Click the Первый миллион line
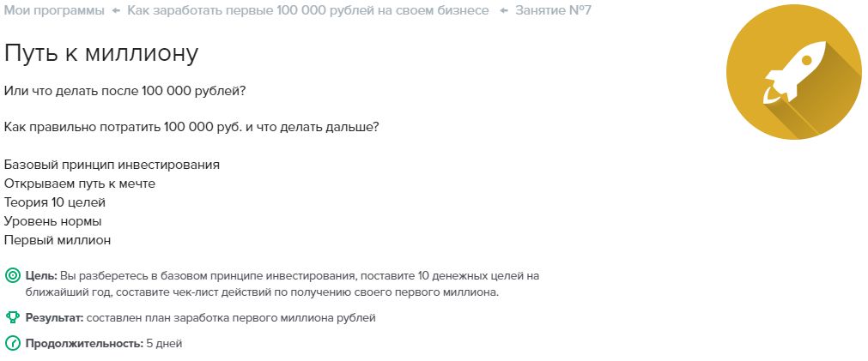The image size is (868, 361). point(58,240)
